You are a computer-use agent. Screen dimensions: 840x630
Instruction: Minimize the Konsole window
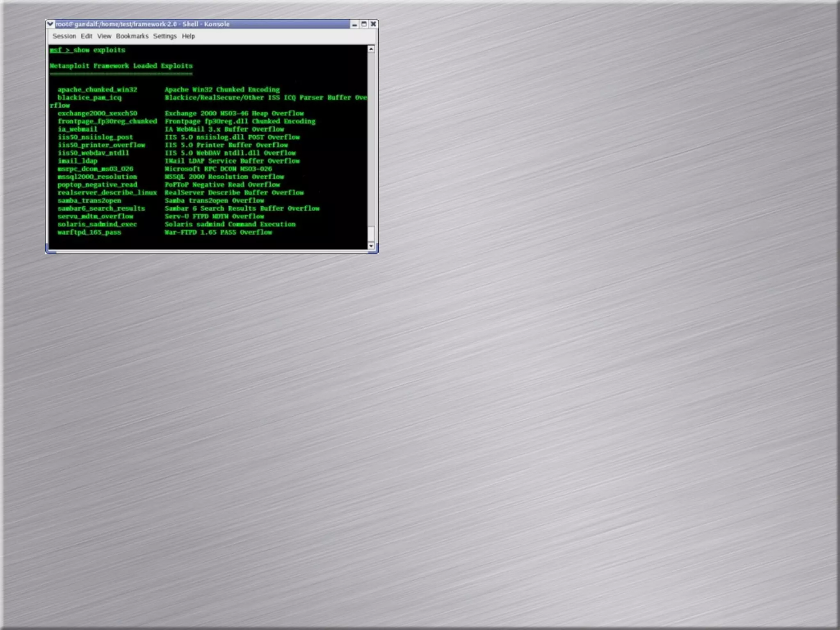pyautogui.click(x=354, y=24)
